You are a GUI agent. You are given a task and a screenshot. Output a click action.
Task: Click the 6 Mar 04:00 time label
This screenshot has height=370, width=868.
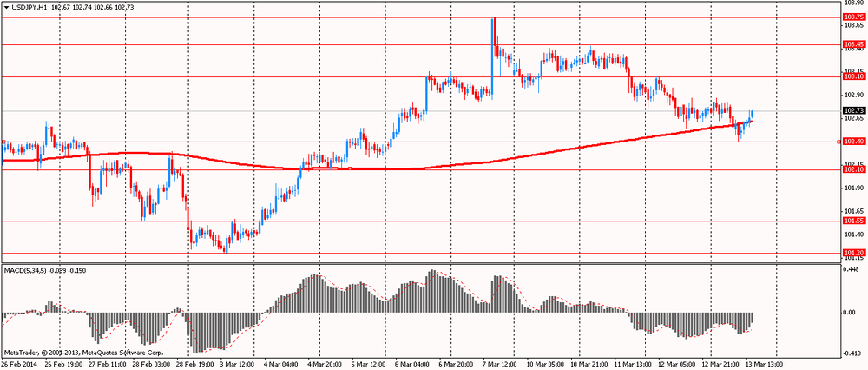coord(411,365)
